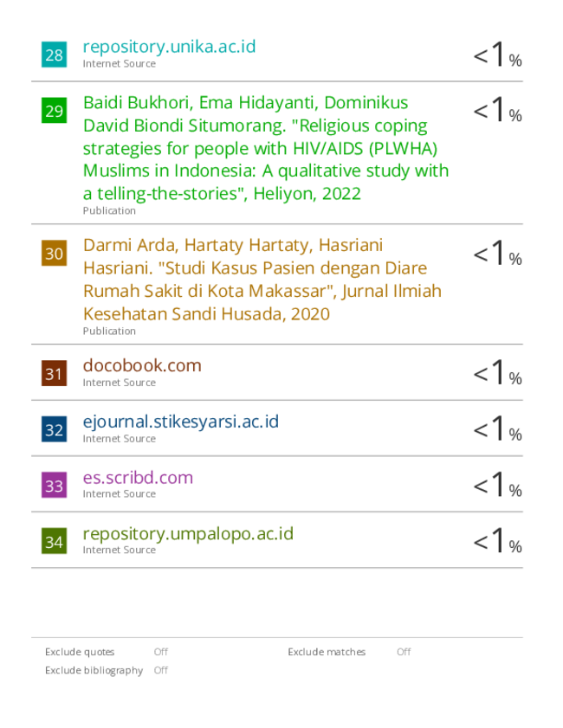
Task: Click the Exclude matches label
Action: (327, 652)
